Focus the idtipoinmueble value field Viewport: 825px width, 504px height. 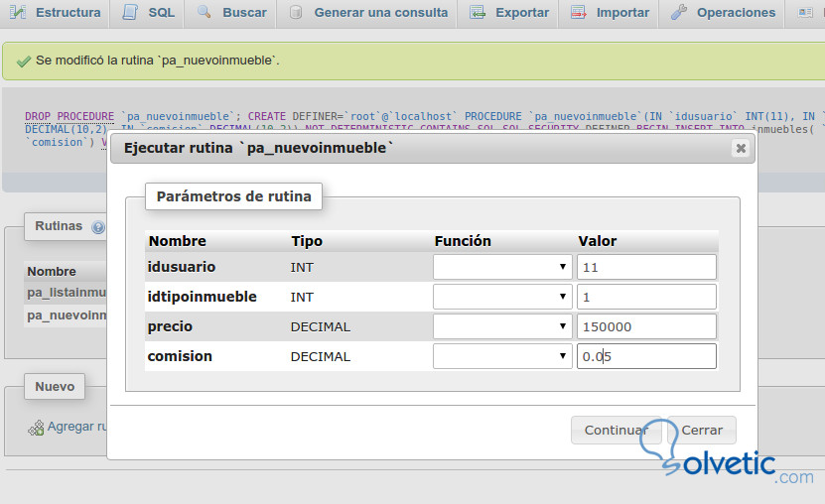coord(646,297)
